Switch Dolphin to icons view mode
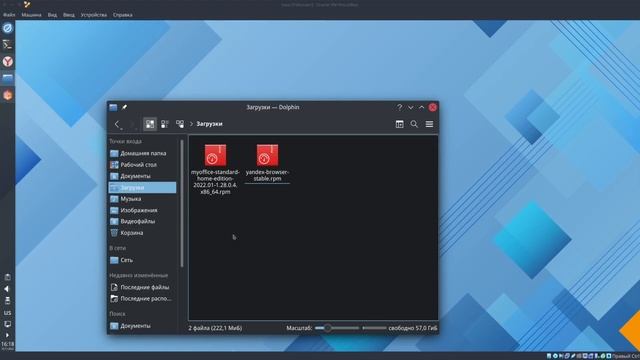Image resolution: width=640 pixels, height=360 pixels. coord(150,124)
